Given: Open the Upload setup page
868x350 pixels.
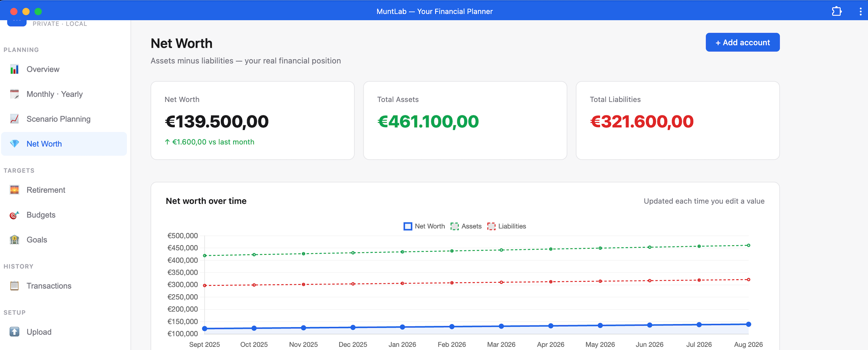Looking at the screenshot, I should [64, 332].
